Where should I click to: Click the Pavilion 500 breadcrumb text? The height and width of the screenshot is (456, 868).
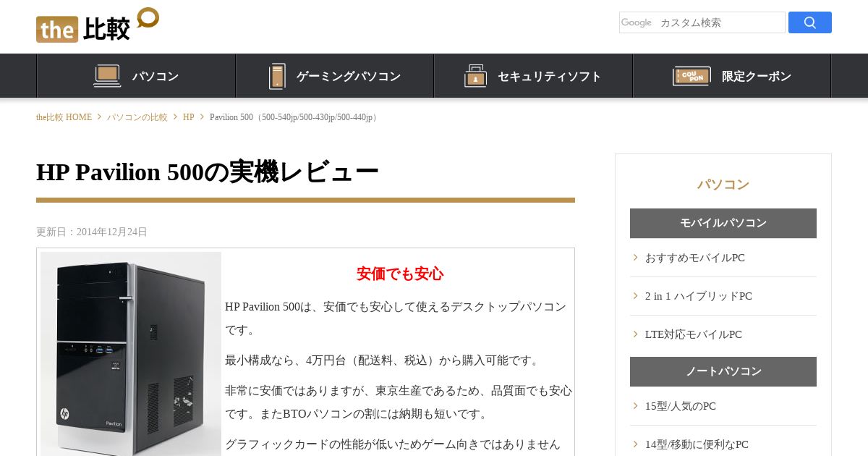[x=294, y=117]
